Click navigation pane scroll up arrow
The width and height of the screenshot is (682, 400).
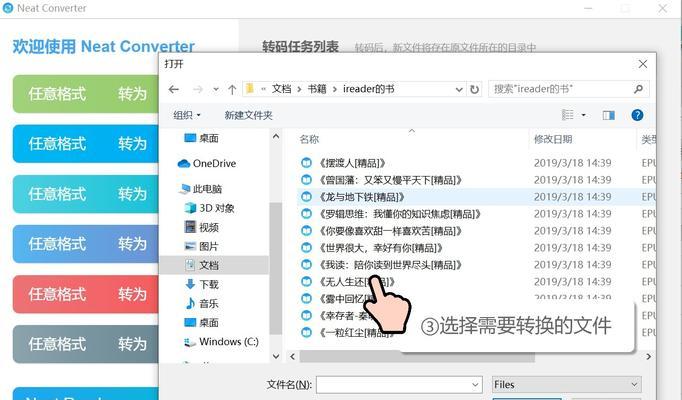click(276, 137)
